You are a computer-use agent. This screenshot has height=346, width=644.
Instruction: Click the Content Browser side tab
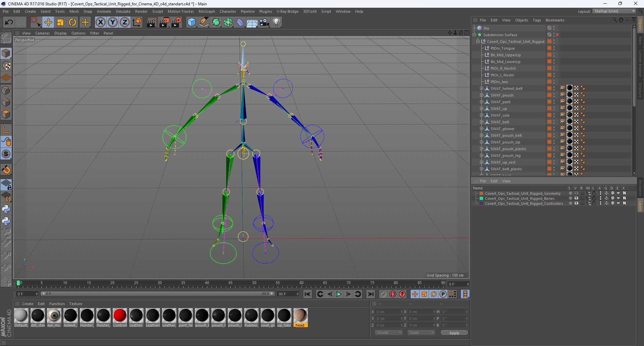tap(640, 63)
